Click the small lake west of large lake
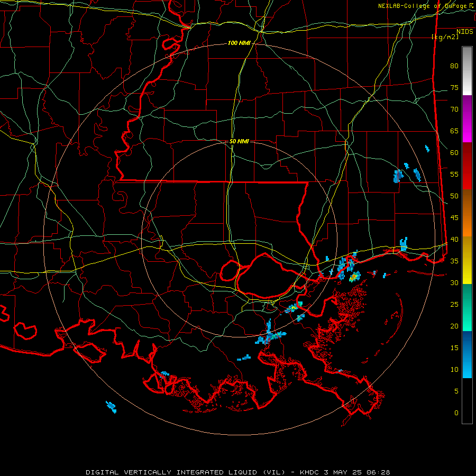 coord(229,271)
